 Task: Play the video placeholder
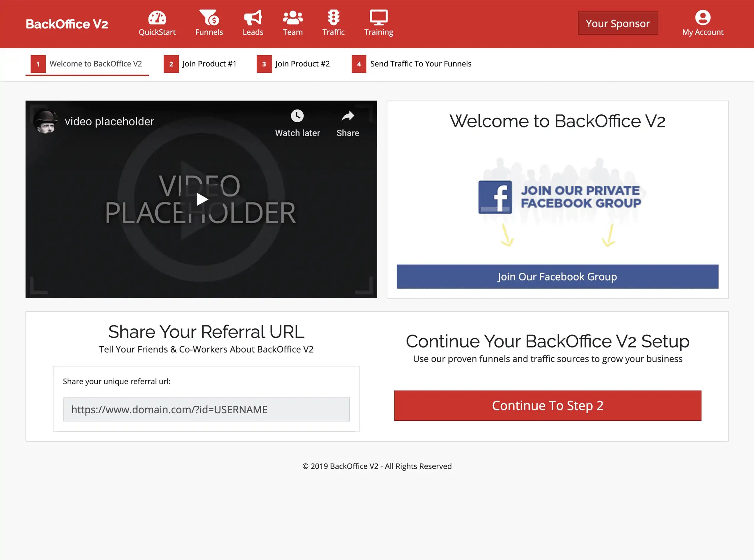click(x=202, y=199)
